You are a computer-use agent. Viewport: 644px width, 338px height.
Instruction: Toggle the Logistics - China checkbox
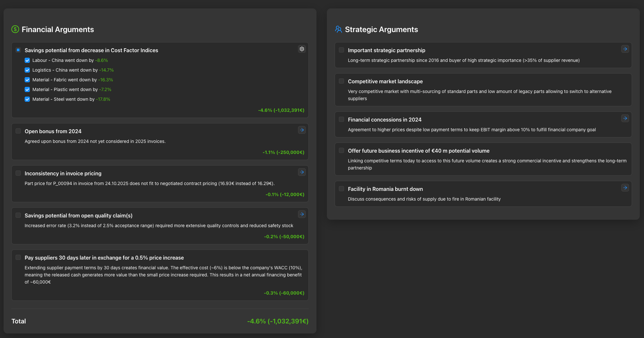[27, 70]
